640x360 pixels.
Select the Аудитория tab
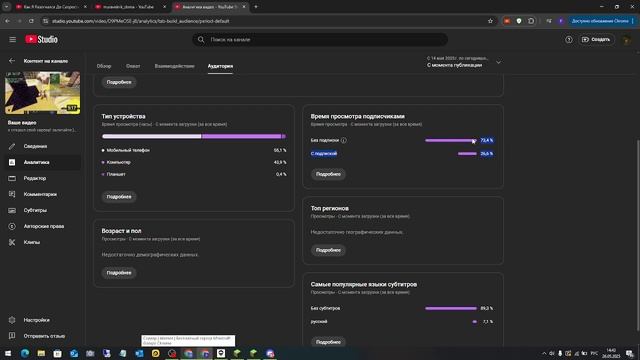(220, 66)
